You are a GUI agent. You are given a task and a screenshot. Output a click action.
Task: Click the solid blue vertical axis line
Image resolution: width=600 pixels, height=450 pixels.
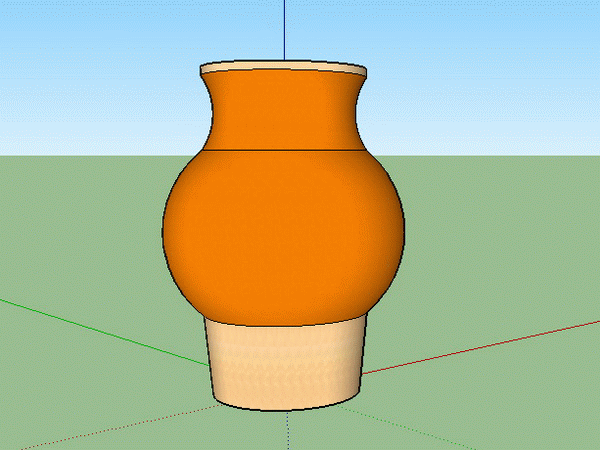coord(284,30)
